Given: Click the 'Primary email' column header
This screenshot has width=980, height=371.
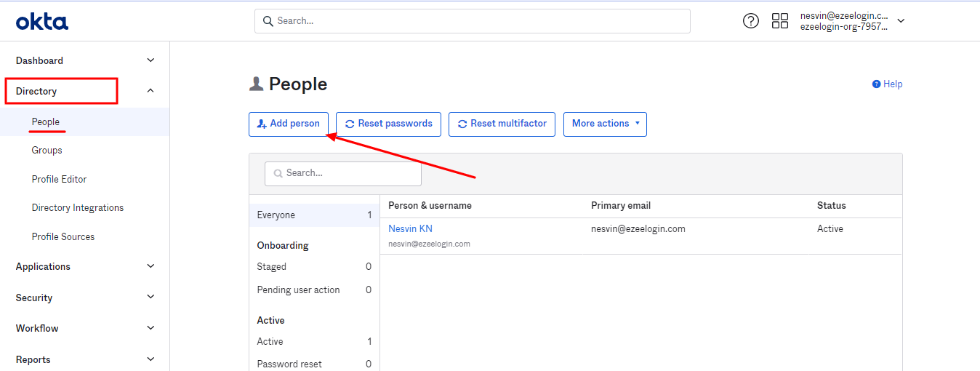Looking at the screenshot, I should (621, 206).
